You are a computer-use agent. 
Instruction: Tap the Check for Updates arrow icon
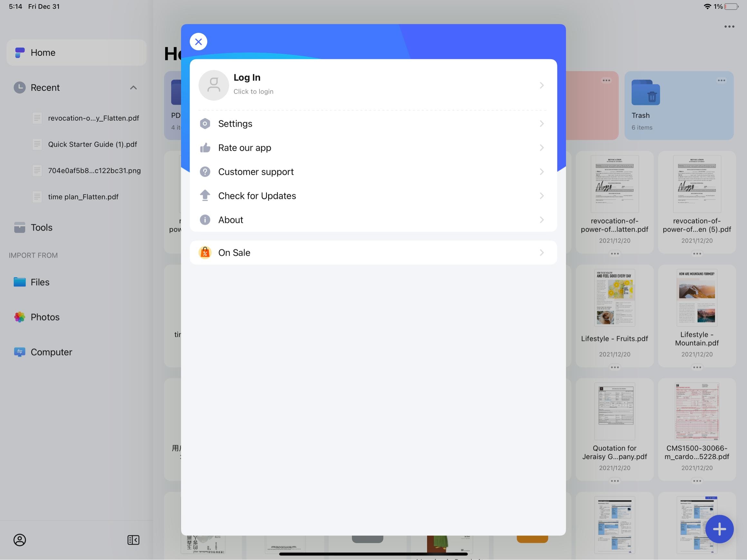click(205, 196)
